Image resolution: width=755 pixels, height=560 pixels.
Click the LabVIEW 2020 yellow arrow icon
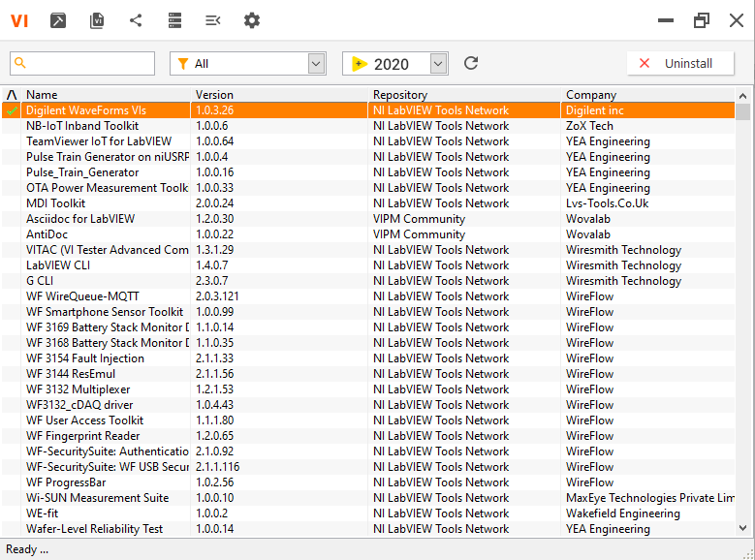coord(360,64)
